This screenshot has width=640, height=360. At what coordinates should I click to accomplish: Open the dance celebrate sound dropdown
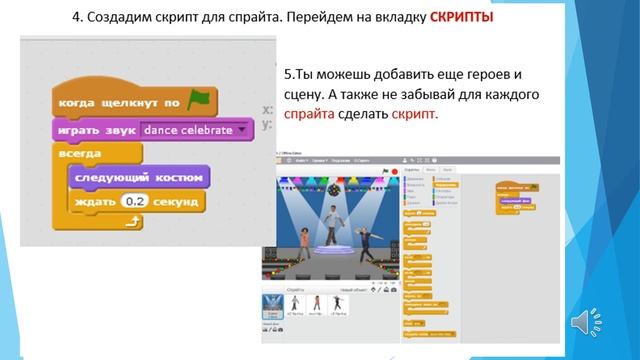tap(242, 130)
